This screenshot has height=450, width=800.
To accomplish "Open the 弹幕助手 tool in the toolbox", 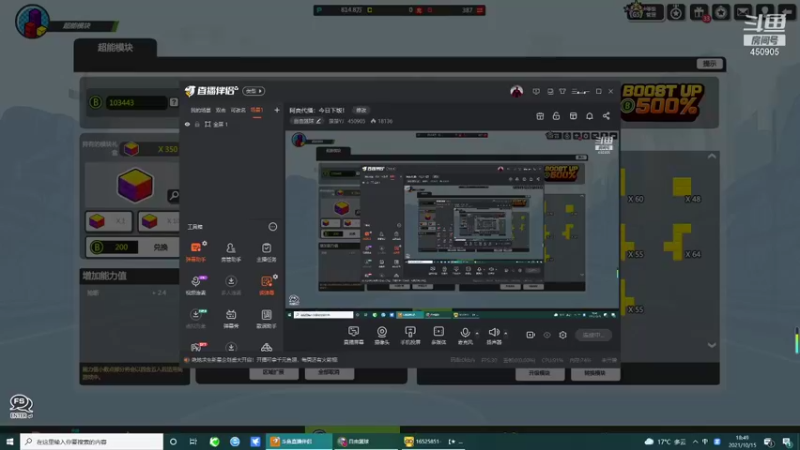I will (x=195, y=252).
